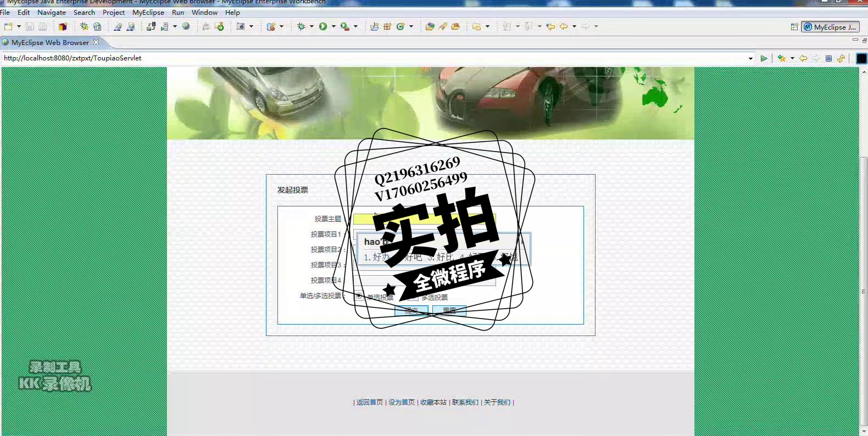
Task: Open the Search menu
Action: pyautogui.click(x=84, y=12)
